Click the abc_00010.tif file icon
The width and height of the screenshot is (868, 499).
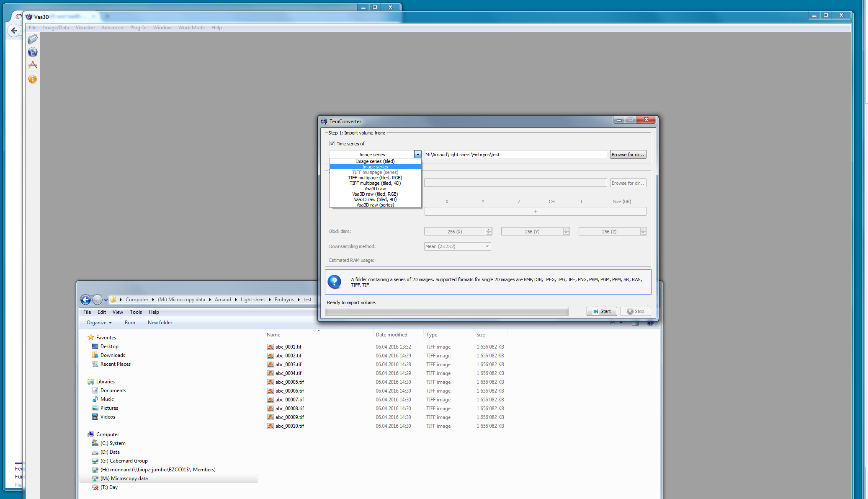(x=270, y=426)
